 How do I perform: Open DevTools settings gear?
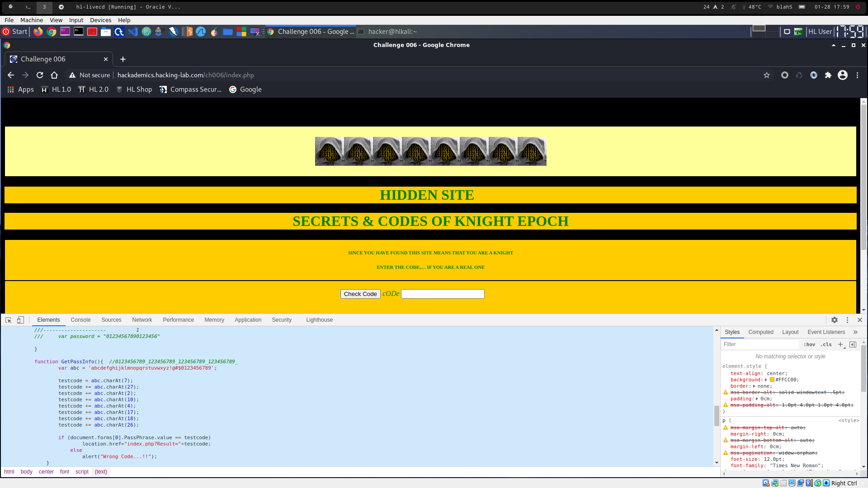point(834,320)
